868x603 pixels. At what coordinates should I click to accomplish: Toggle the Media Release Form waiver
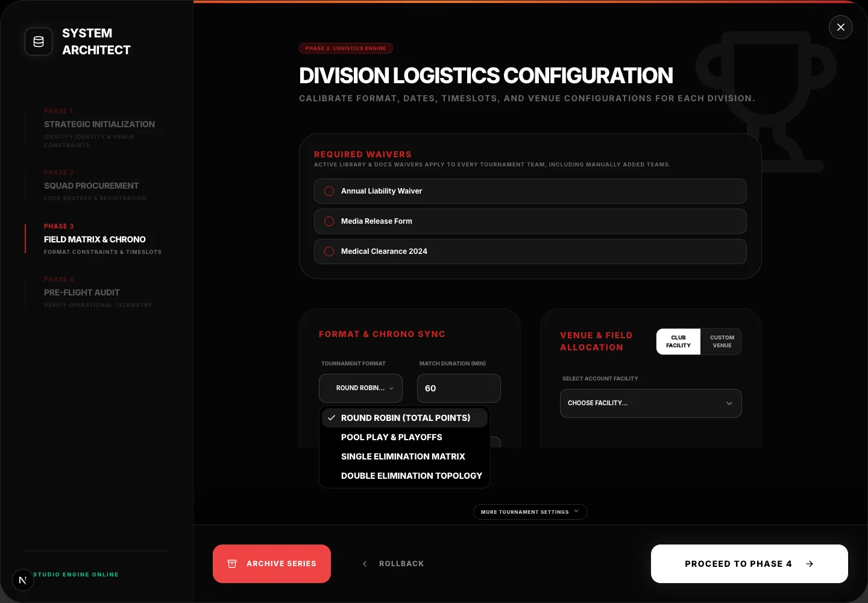530,221
